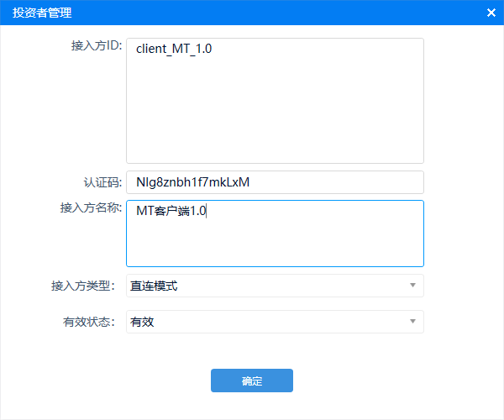Click the MT客户端1.0 name text
This screenshot has width=504, height=420.
click(x=171, y=211)
